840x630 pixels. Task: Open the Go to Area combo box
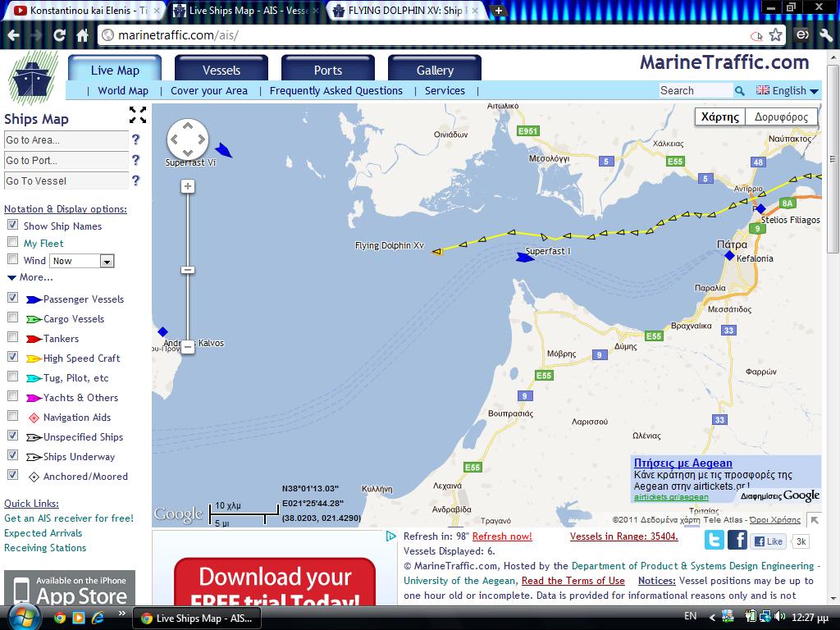coord(66,140)
